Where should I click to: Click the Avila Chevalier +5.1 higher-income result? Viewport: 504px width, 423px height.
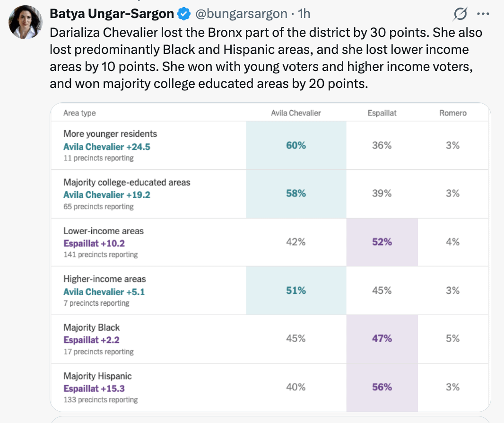click(104, 292)
